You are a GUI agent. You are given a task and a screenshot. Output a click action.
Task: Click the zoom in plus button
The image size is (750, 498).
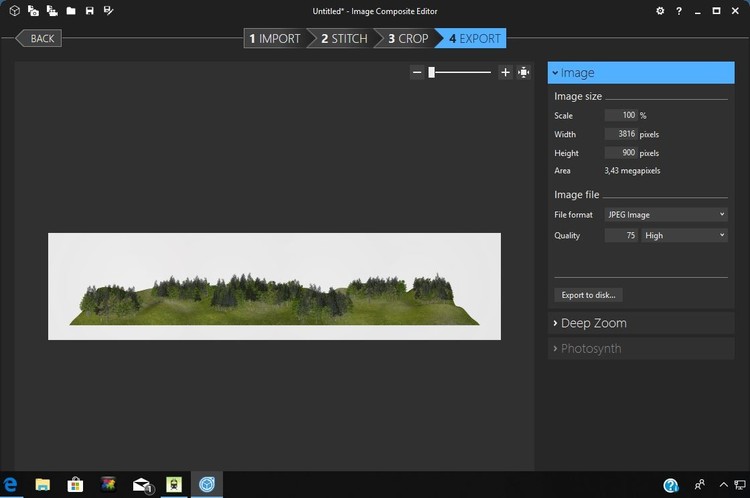pos(505,72)
